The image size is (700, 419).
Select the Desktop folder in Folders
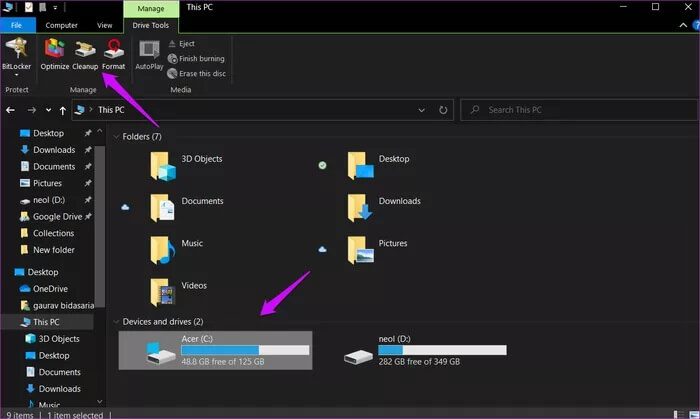(x=379, y=166)
